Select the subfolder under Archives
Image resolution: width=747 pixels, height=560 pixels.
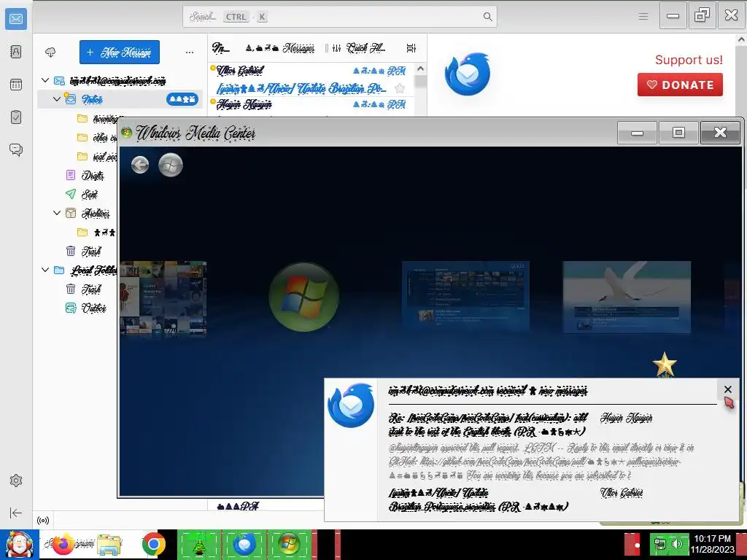pyautogui.click(x=97, y=233)
